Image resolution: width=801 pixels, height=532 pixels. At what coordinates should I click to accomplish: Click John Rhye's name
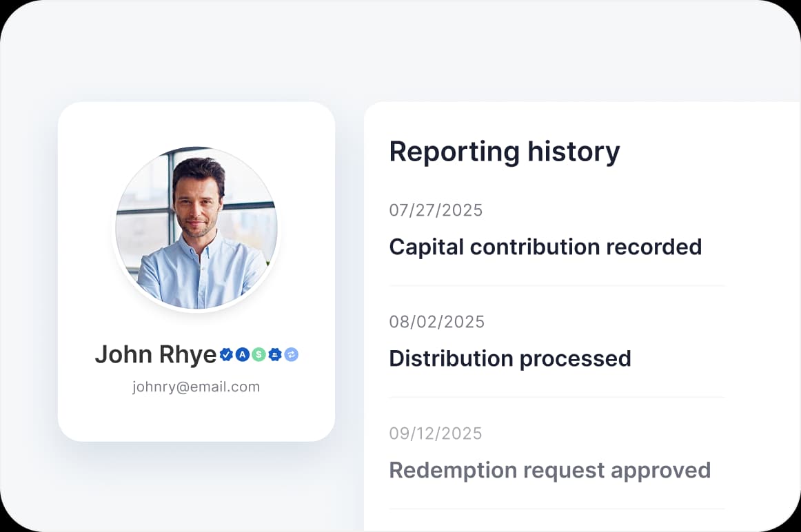tap(155, 354)
